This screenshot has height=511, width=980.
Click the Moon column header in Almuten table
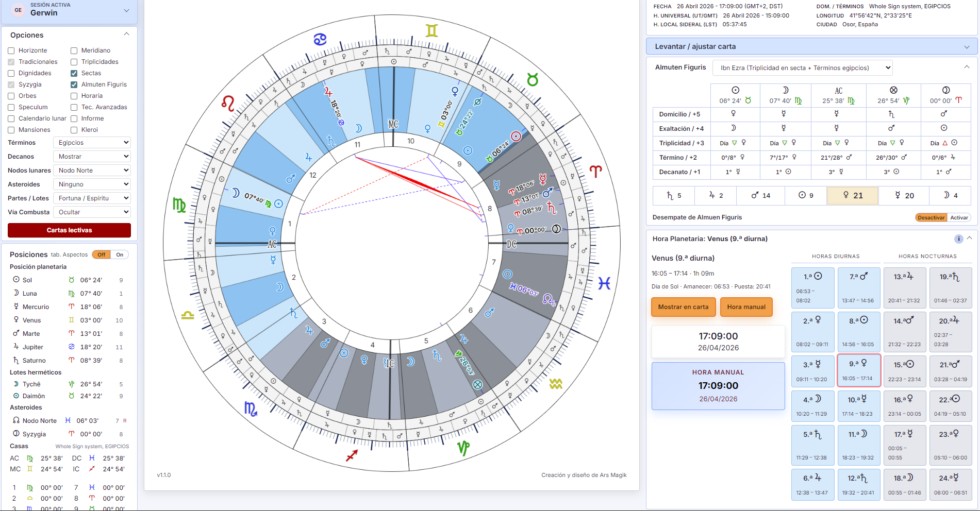click(x=786, y=95)
